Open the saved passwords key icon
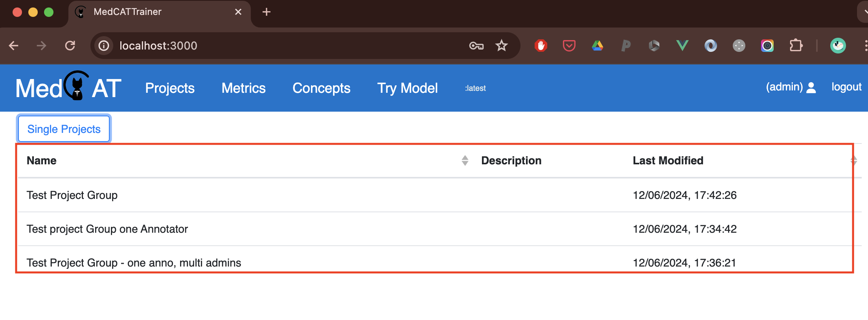Screen dimensions: 868x320 click(x=476, y=46)
